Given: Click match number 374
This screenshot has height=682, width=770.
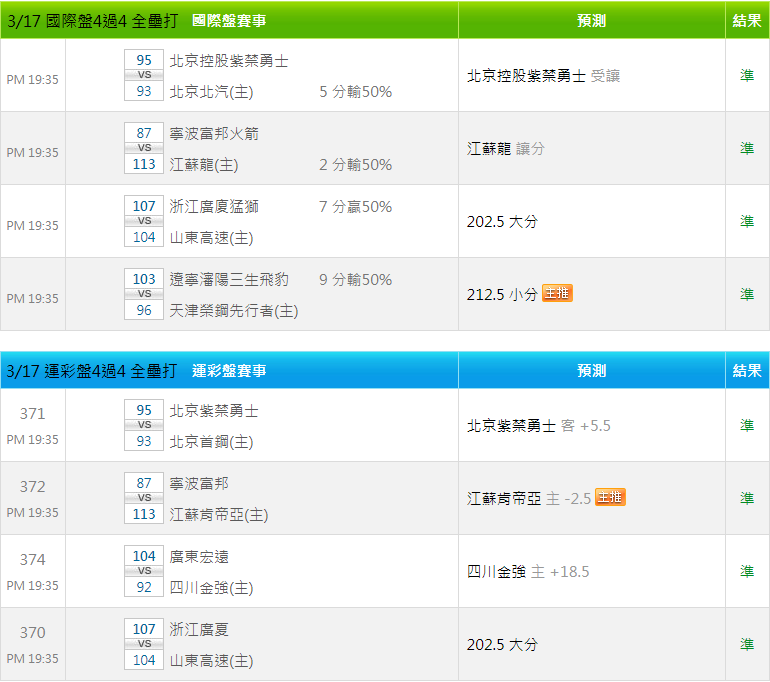Looking at the screenshot, I should pyautogui.click(x=32, y=560).
